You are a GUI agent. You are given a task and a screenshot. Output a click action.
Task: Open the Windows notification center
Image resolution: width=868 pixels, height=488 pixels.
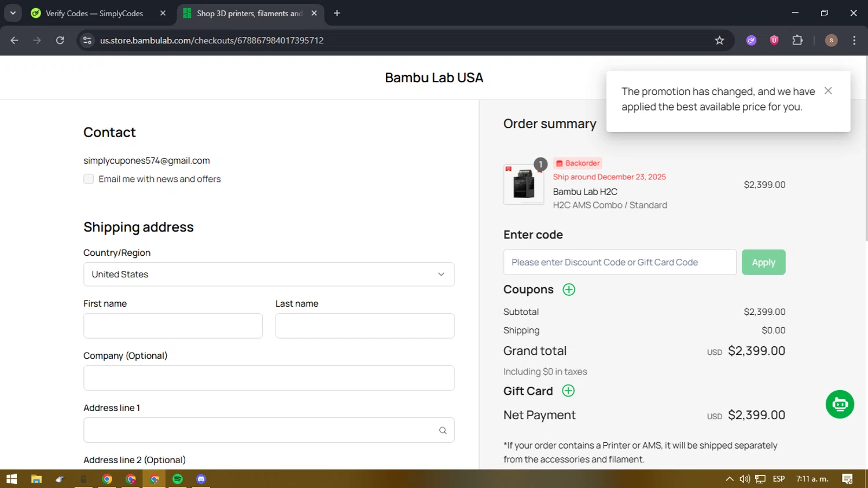point(848,479)
